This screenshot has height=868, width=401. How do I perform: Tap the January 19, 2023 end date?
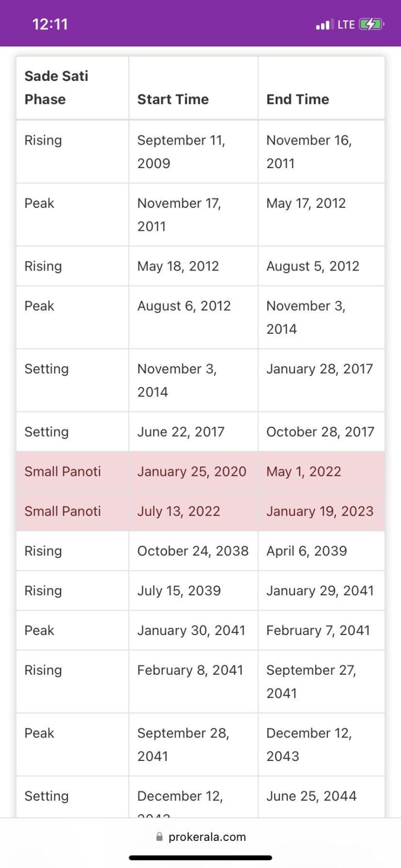click(x=320, y=511)
